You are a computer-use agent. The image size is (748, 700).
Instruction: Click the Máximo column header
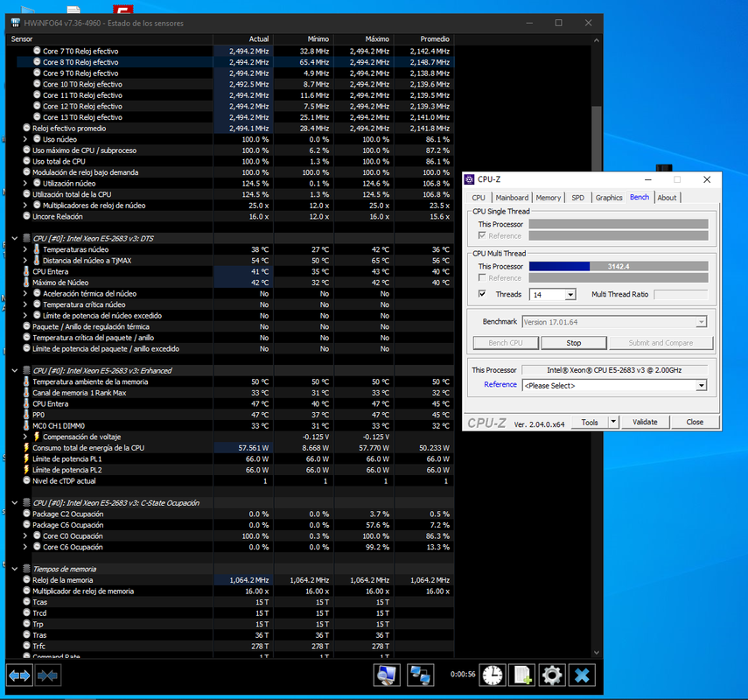tap(364, 39)
